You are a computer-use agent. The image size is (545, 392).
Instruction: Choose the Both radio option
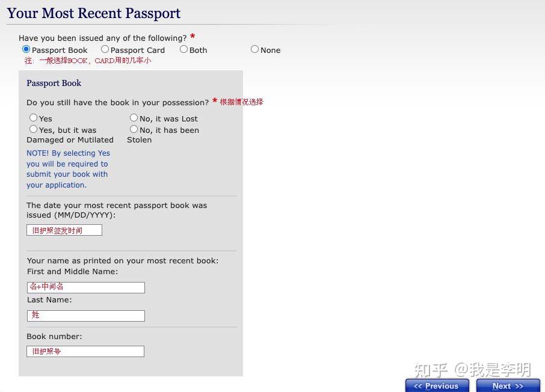184,49
